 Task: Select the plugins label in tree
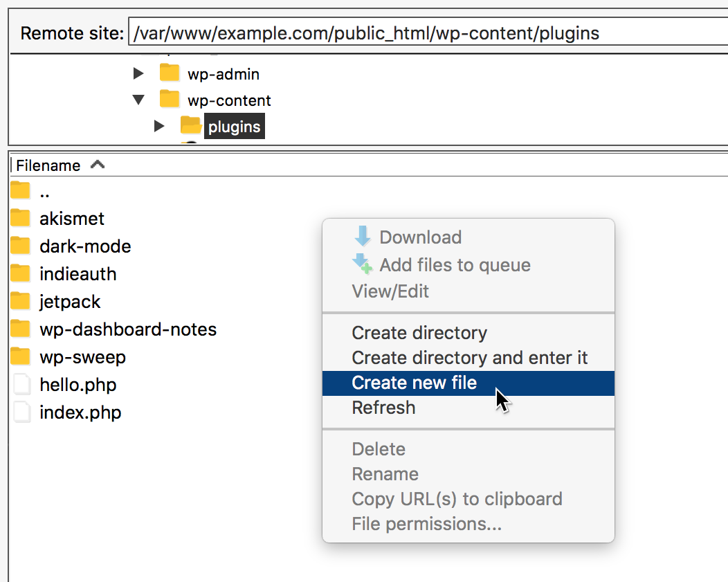point(235,126)
